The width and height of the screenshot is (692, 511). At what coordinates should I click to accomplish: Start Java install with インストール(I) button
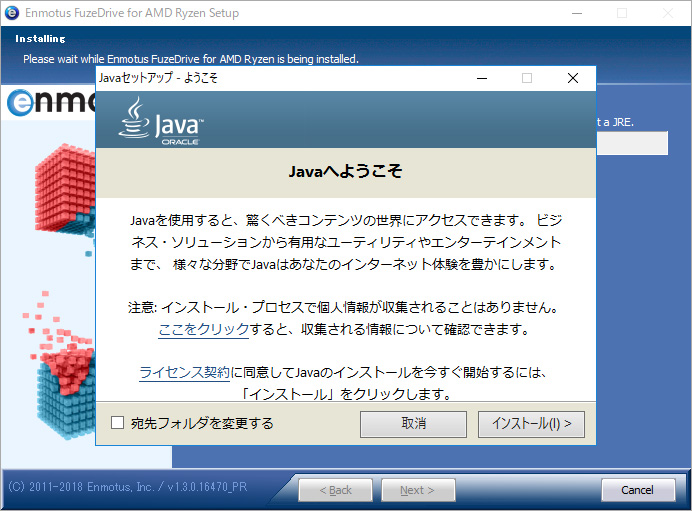tap(531, 423)
